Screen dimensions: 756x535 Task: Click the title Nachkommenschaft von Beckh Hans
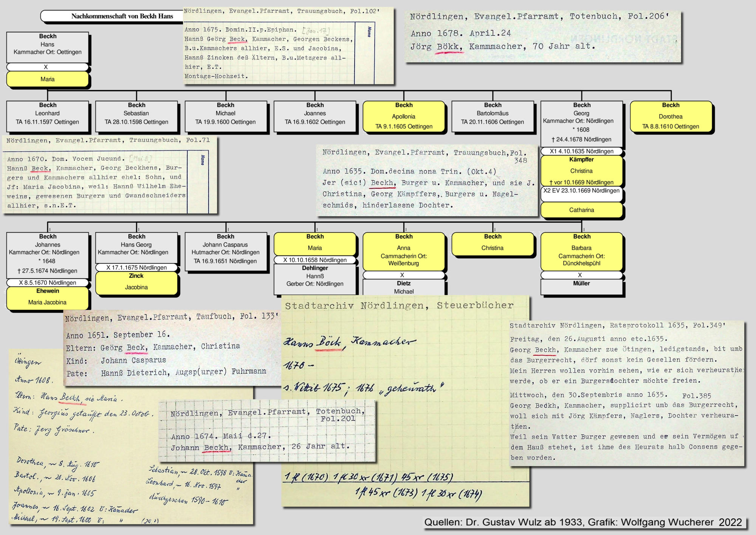click(122, 16)
